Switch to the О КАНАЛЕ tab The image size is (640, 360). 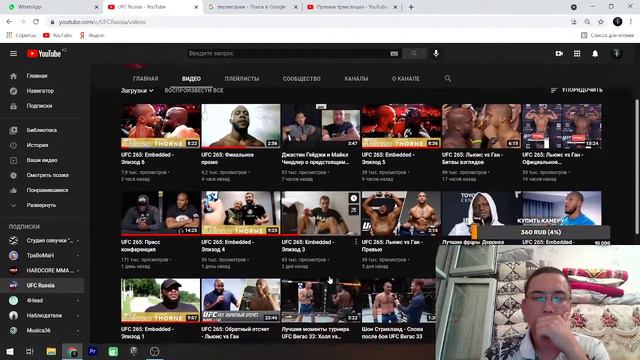click(x=406, y=78)
